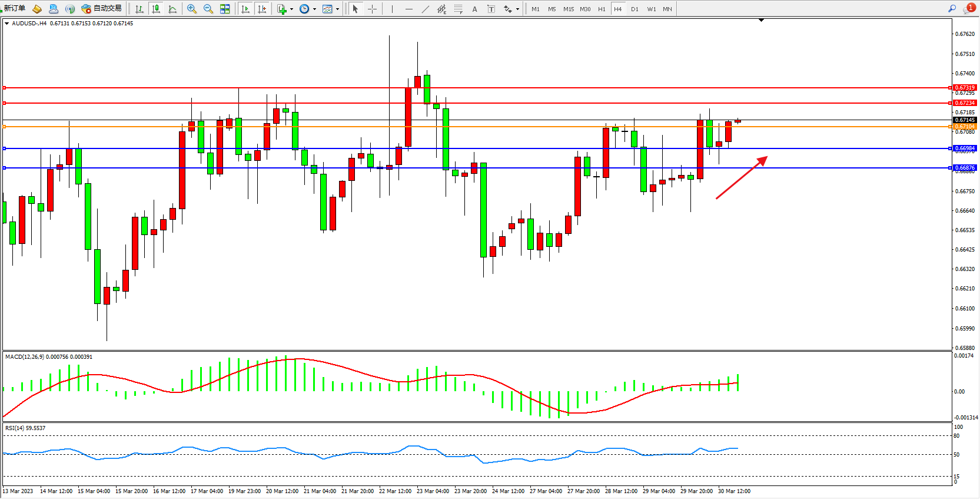Click the zoom in magnifier icon
Screen dimensions: 980x499
pyautogui.click(x=191, y=9)
